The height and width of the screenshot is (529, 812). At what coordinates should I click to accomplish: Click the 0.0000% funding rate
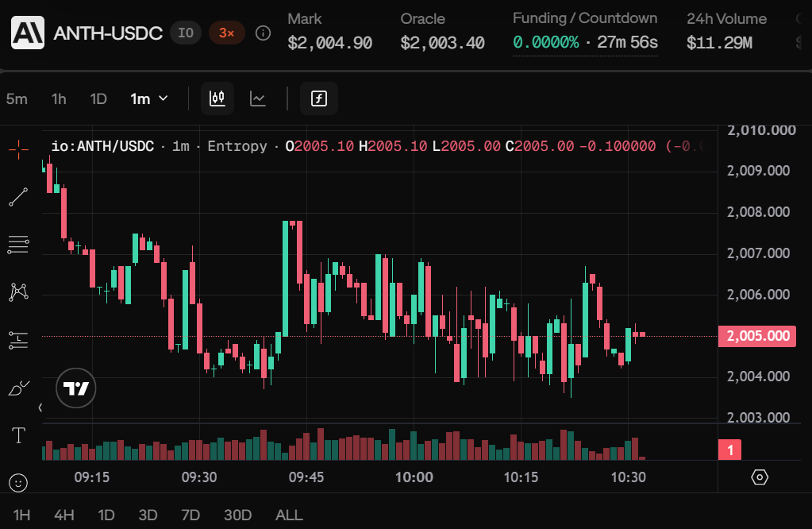[546, 42]
